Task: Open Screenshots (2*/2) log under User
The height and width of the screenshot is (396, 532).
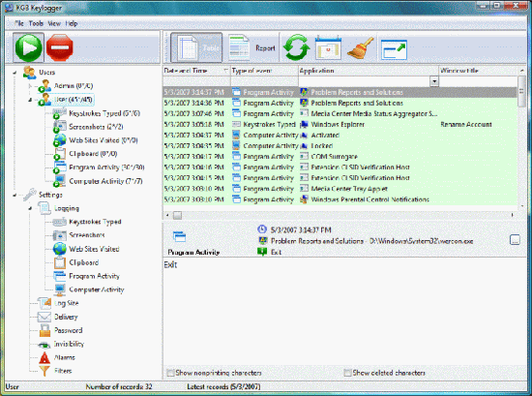Action: point(96,127)
